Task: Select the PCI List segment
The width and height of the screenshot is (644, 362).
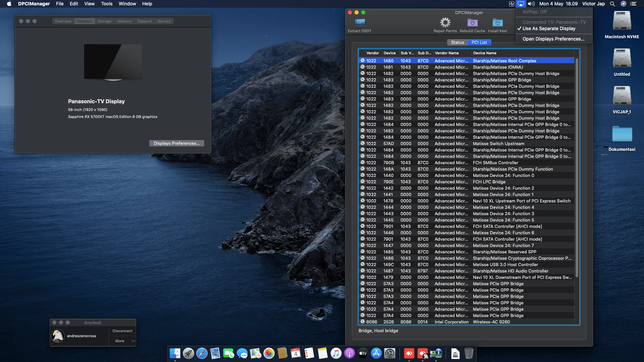Action: pyautogui.click(x=479, y=42)
